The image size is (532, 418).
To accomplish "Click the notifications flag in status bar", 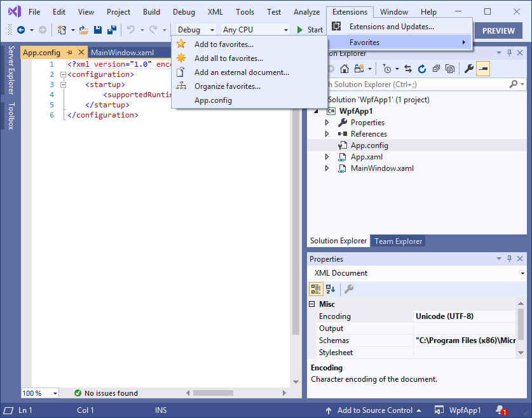I will (501, 410).
